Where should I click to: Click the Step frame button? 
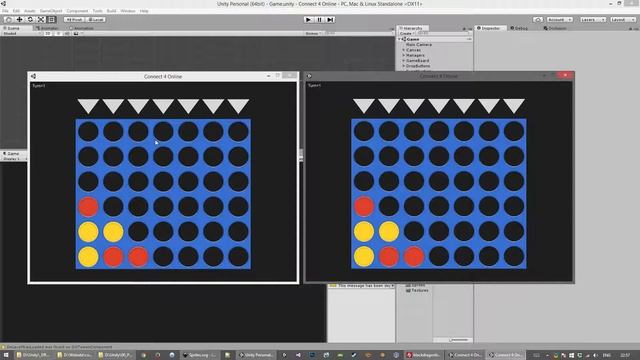tap(331, 20)
